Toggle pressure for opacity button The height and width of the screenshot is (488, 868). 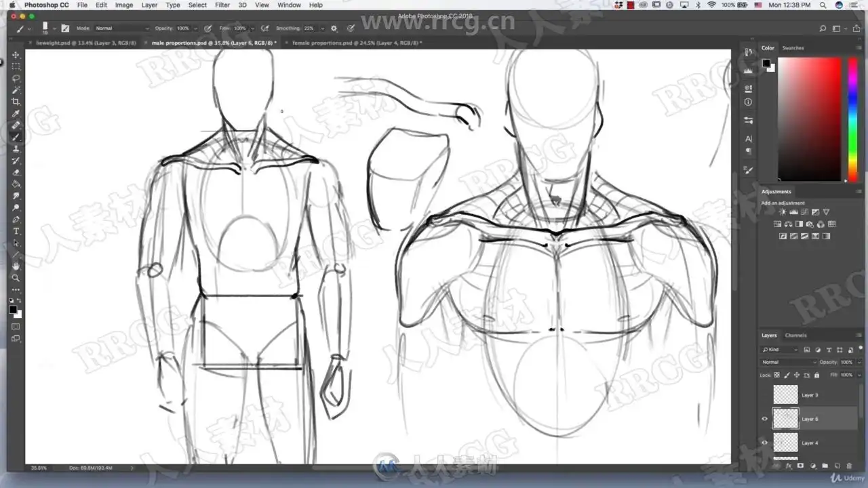point(208,28)
